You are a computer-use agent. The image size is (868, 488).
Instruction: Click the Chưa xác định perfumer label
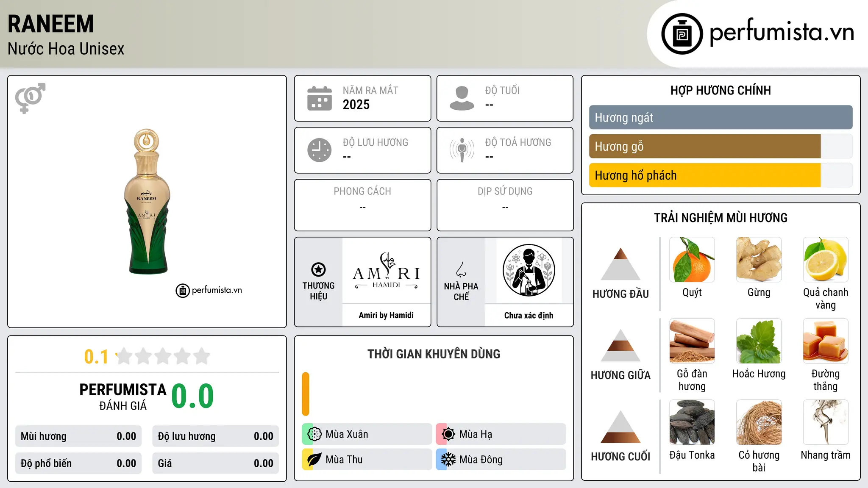(x=529, y=315)
